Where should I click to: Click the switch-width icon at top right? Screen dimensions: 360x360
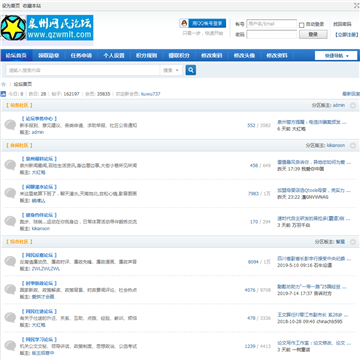pyautogui.click(x=356, y=5)
